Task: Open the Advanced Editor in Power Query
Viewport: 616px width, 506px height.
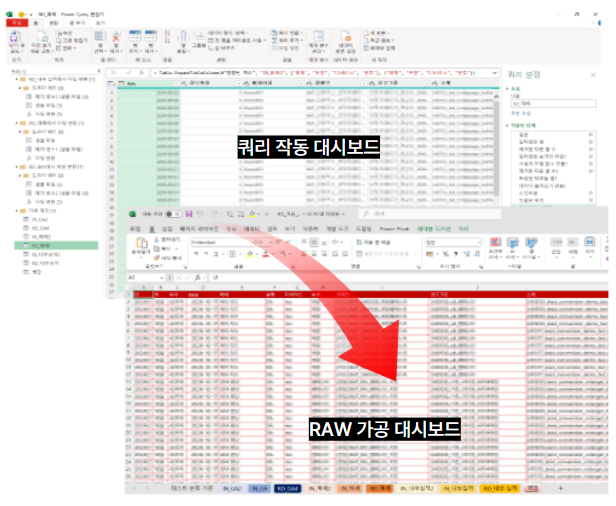Action: [x=72, y=40]
